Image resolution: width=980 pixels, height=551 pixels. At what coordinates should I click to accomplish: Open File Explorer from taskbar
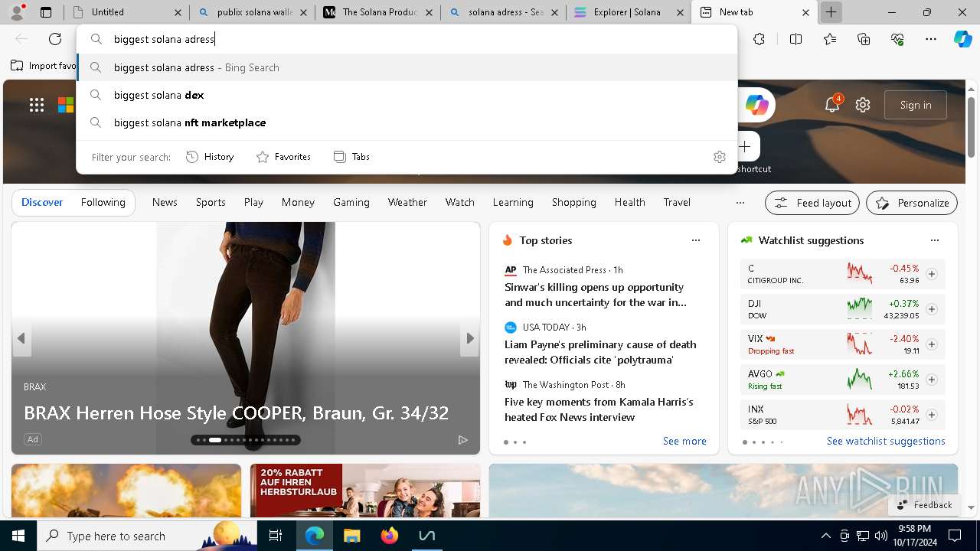tap(352, 536)
